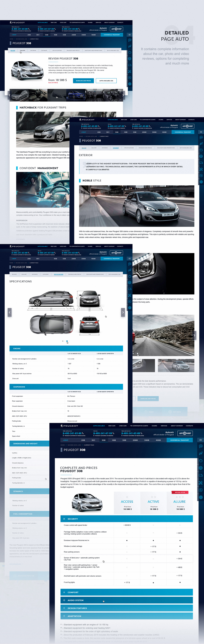Select model 2008 in Complete and Prices lineup
This screenshot has height=644, width=204.
[135, 440]
